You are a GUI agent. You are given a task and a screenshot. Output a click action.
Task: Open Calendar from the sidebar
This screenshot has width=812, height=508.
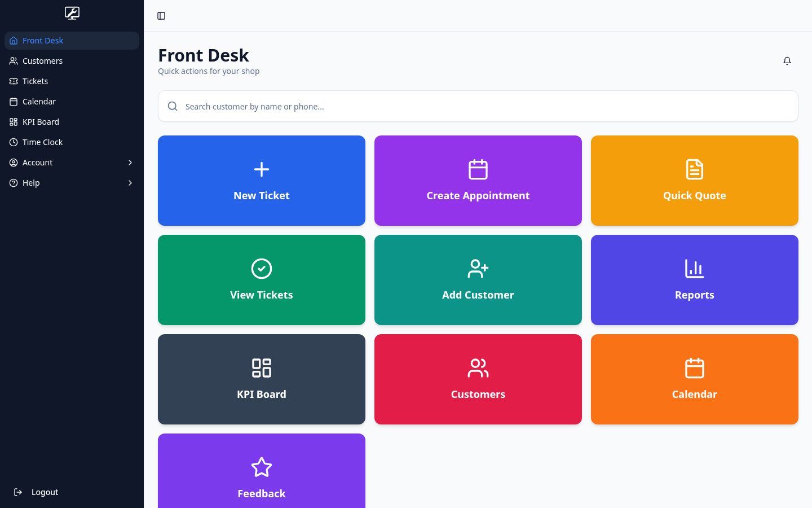click(72, 102)
